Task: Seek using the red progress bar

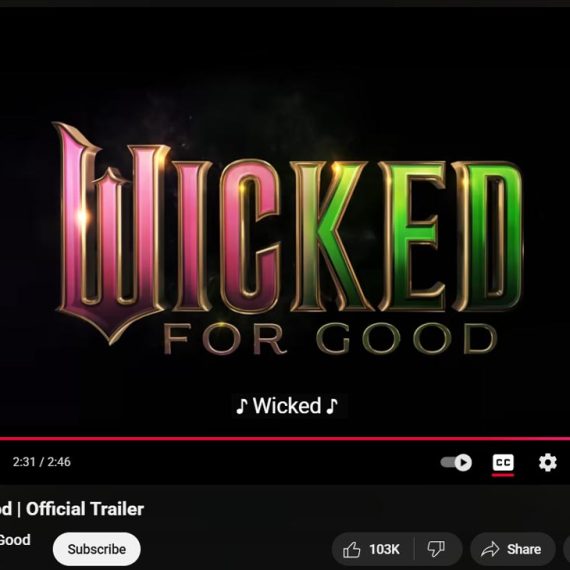Action: [285, 438]
